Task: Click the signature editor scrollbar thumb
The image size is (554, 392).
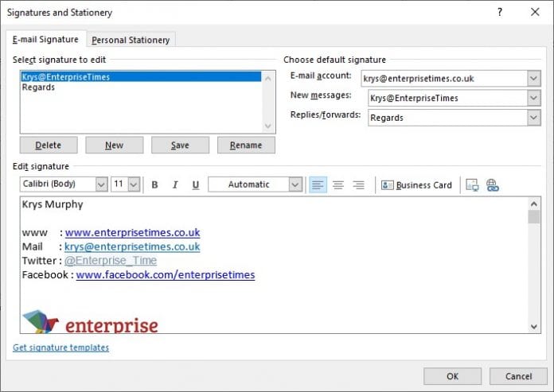Action: (x=534, y=216)
